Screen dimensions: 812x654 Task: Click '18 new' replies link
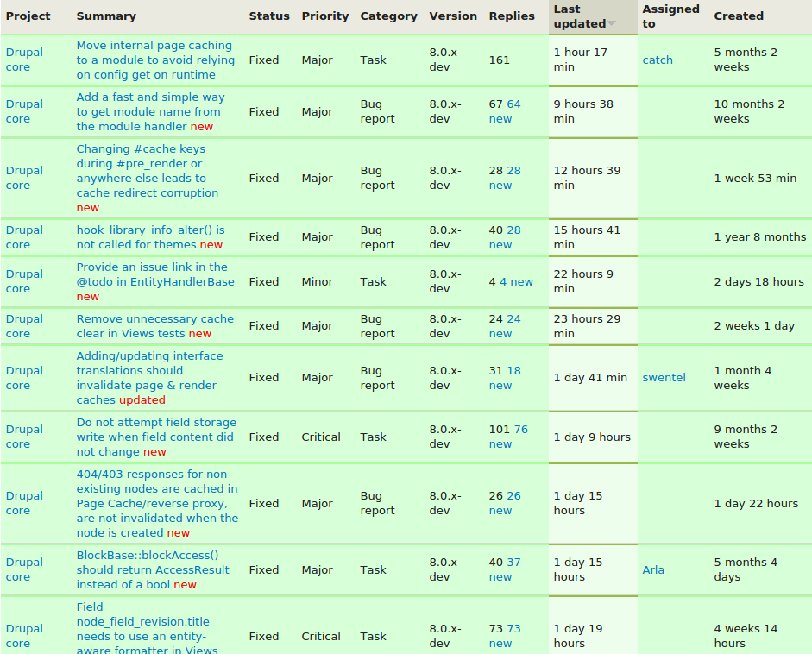(x=505, y=378)
